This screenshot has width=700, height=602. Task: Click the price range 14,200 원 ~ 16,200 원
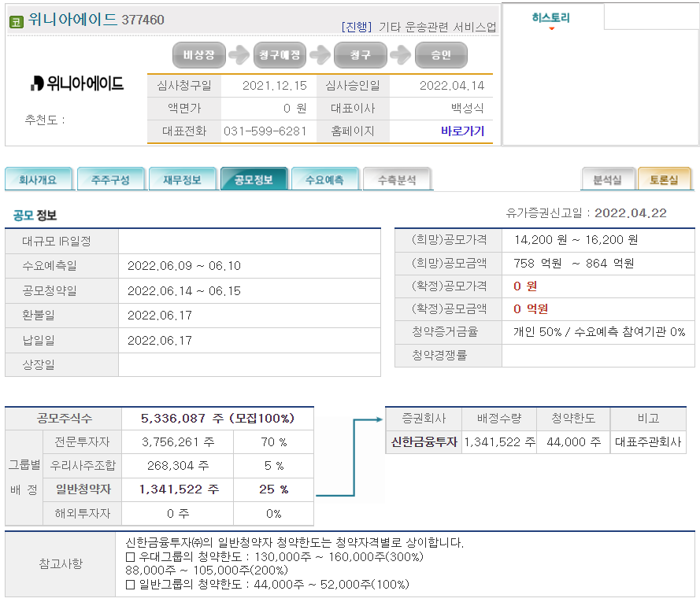pyautogui.click(x=576, y=240)
